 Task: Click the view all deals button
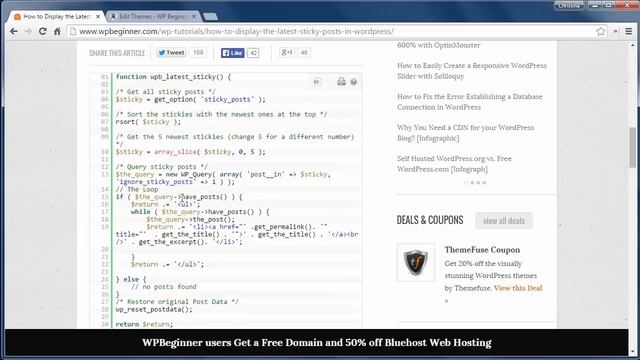tap(504, 221)
